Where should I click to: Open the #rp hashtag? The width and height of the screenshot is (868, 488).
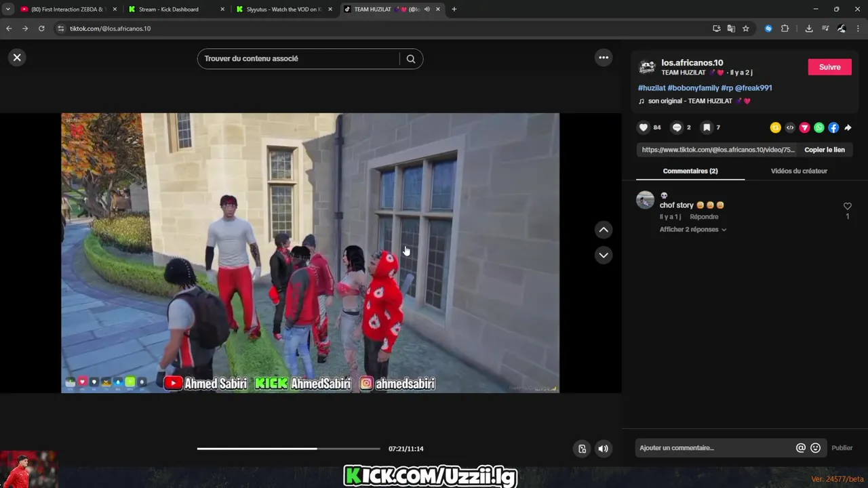point(727,88)
